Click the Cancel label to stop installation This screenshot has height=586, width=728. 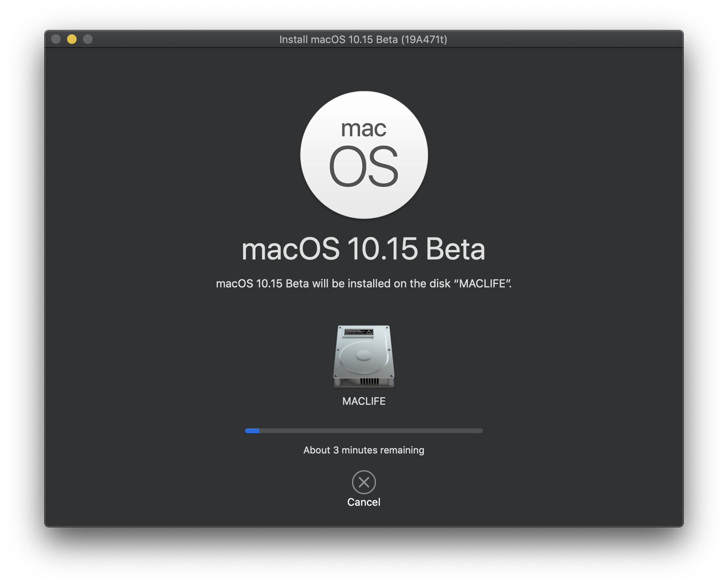point(364,502)
